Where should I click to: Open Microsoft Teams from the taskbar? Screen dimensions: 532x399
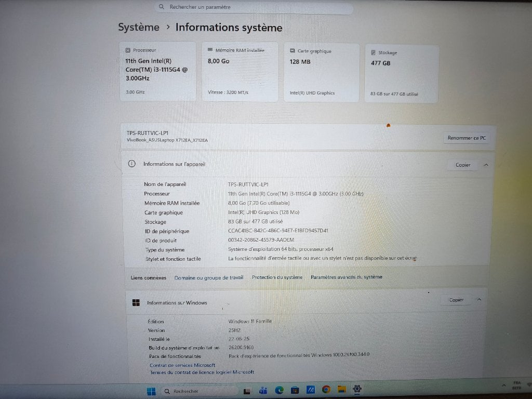pos(263,391)
